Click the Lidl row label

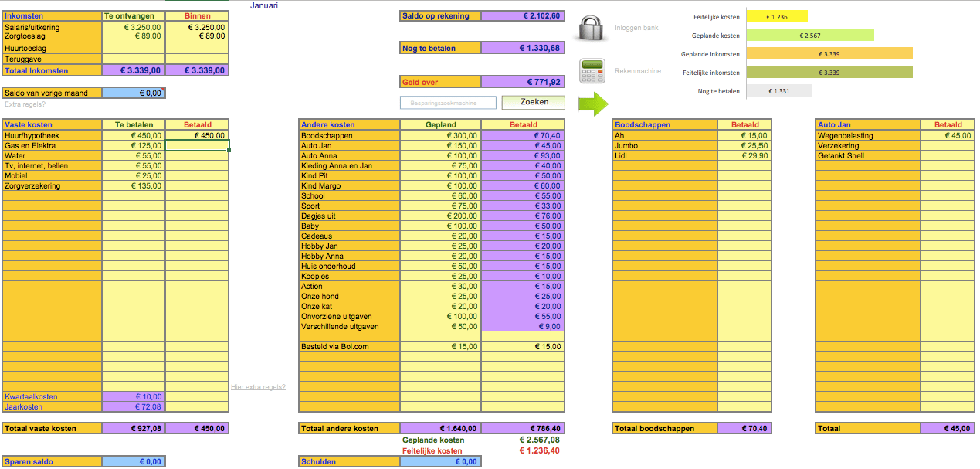point(665,156)
